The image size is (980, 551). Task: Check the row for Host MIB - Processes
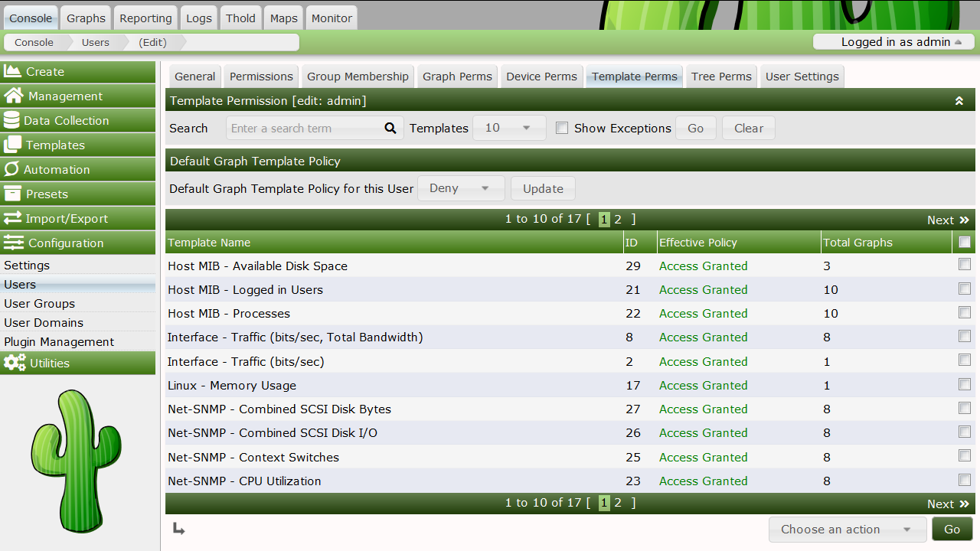click(x=965, y=312)
